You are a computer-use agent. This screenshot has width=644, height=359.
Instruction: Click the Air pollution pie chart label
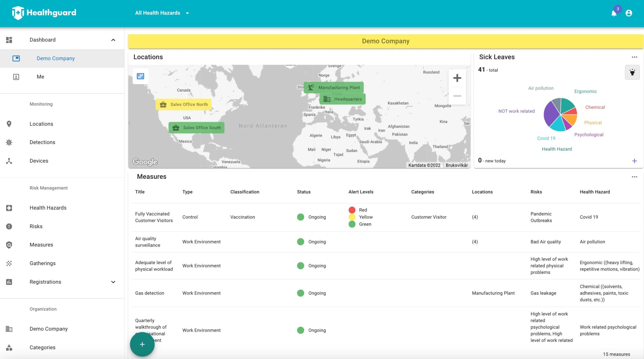pos(541,88)
